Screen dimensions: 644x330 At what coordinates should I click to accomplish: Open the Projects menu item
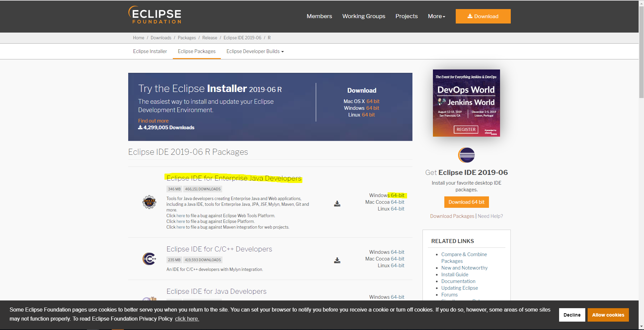[406, 16]
